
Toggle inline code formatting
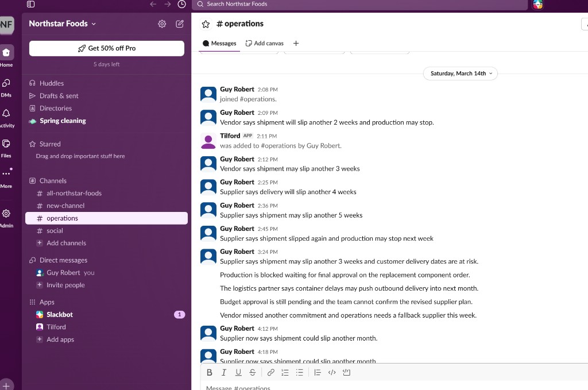[x=332, y=372]
